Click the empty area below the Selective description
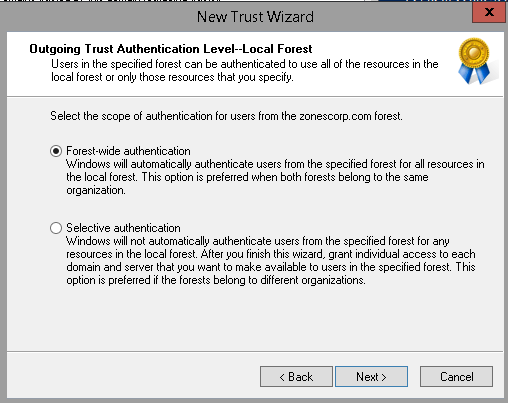 [x=255, y=318]
